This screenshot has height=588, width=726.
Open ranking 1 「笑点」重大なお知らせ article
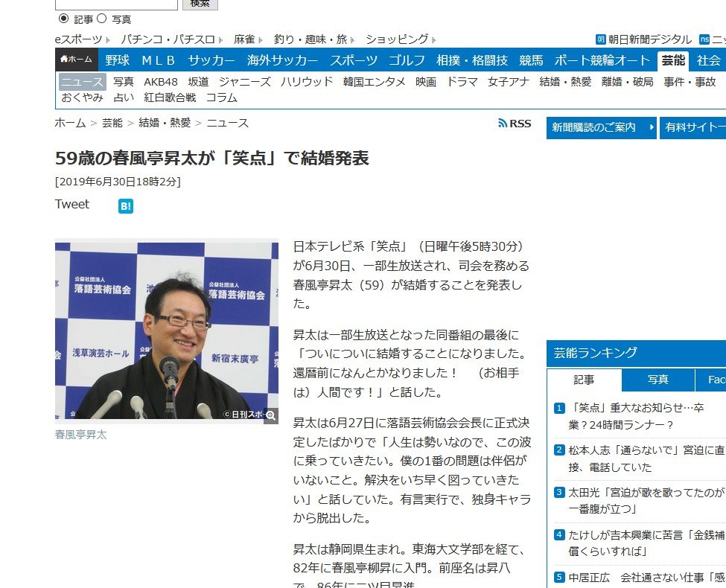[x=636, y=416]
